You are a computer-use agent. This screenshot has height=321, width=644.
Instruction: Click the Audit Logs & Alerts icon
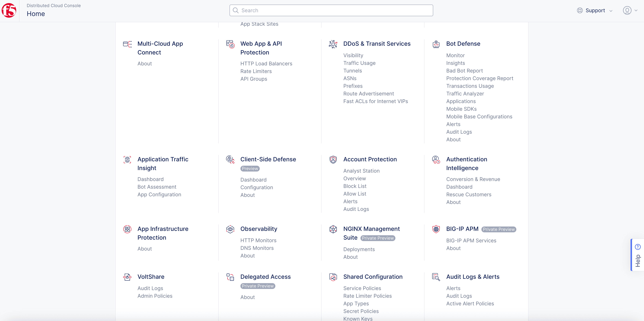pyautogui.click(x=436, y=277)
